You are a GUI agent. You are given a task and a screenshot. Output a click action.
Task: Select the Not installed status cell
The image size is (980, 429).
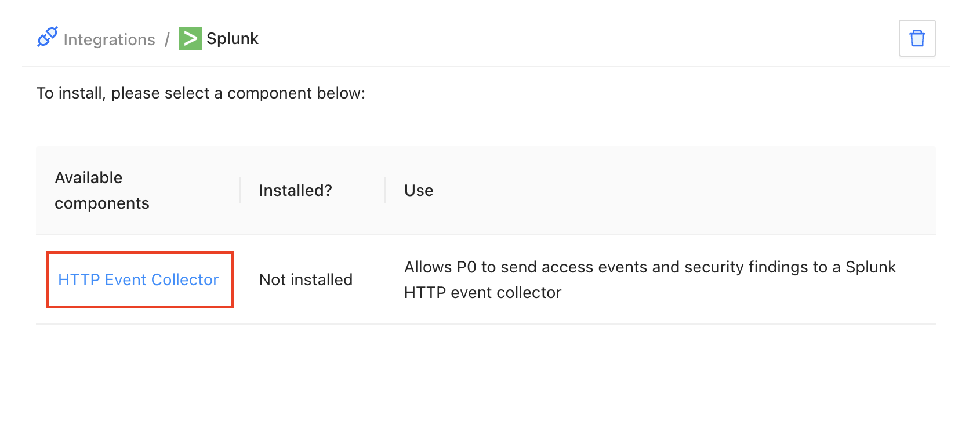coord(306,280)
